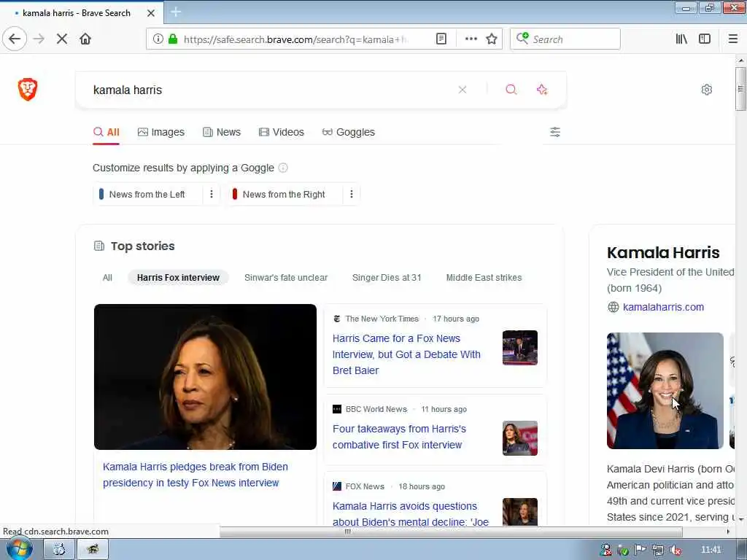The width and height of the screenshot is (747, 560).
Task: Open News from the Left options menu
Action: coord(212,194)
